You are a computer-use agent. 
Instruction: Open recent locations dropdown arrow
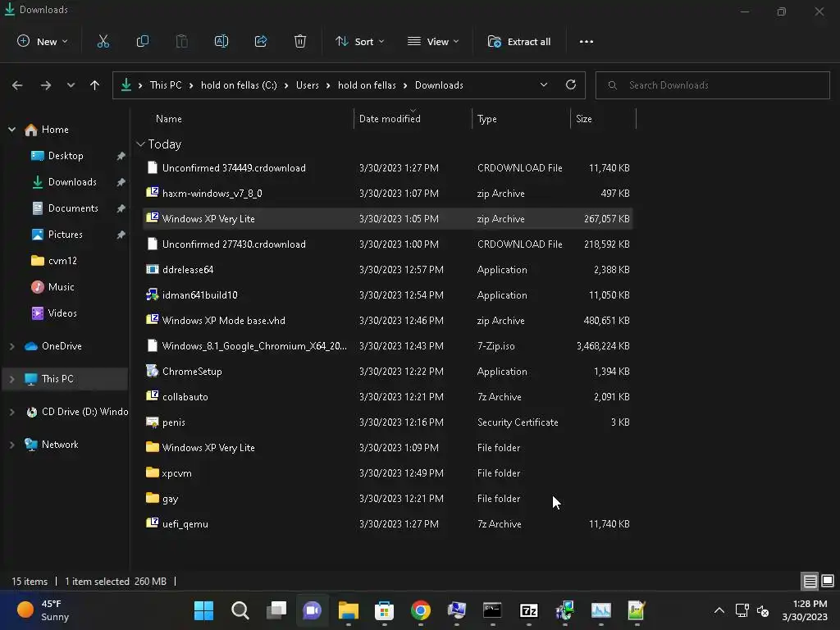click(71, 85)
